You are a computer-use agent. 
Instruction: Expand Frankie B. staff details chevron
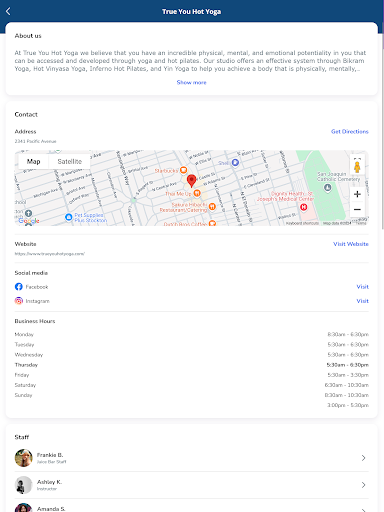(363, 458)
